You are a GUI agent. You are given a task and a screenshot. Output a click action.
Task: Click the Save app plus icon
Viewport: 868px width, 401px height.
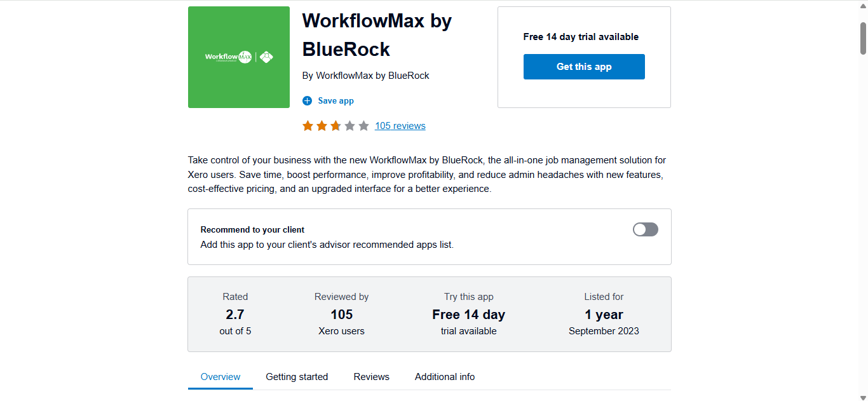(308, 100)
